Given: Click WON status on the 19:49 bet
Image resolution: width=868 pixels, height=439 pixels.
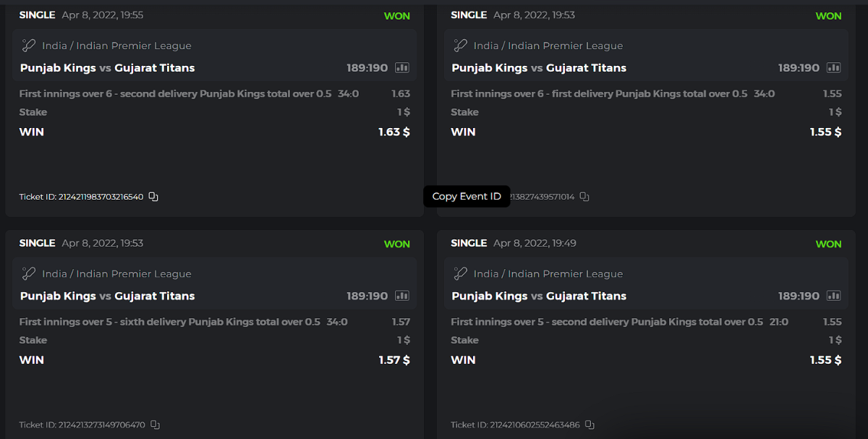Looking at the screenshot, I should (x=828, y=244).
